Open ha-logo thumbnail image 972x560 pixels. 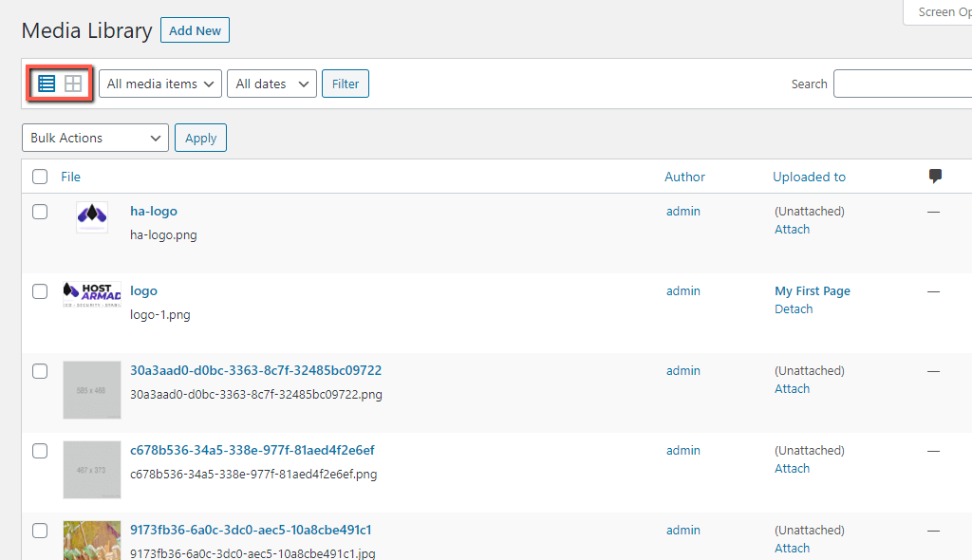pos(92,217)
